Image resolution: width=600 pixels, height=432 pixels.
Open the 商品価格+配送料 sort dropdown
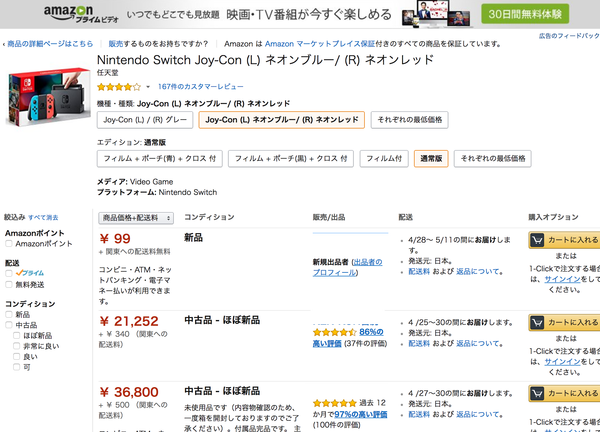pyautogui.click(x=136, y=218)
